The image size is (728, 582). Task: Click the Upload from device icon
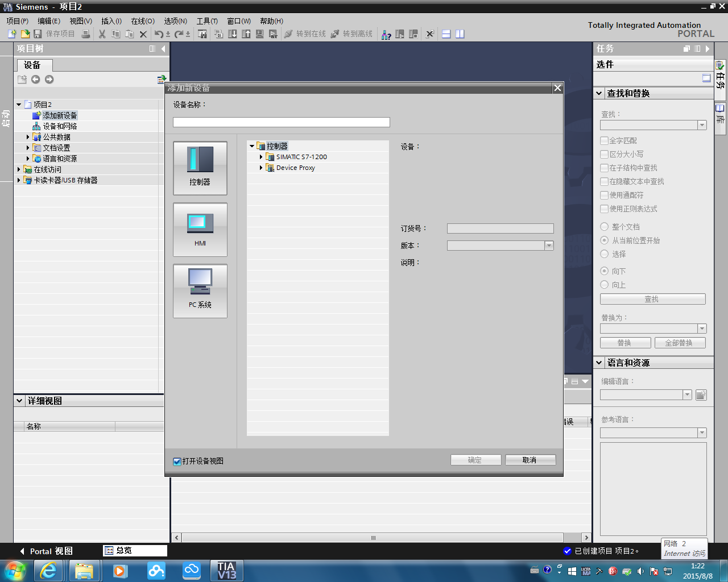[x=246, y=34]
